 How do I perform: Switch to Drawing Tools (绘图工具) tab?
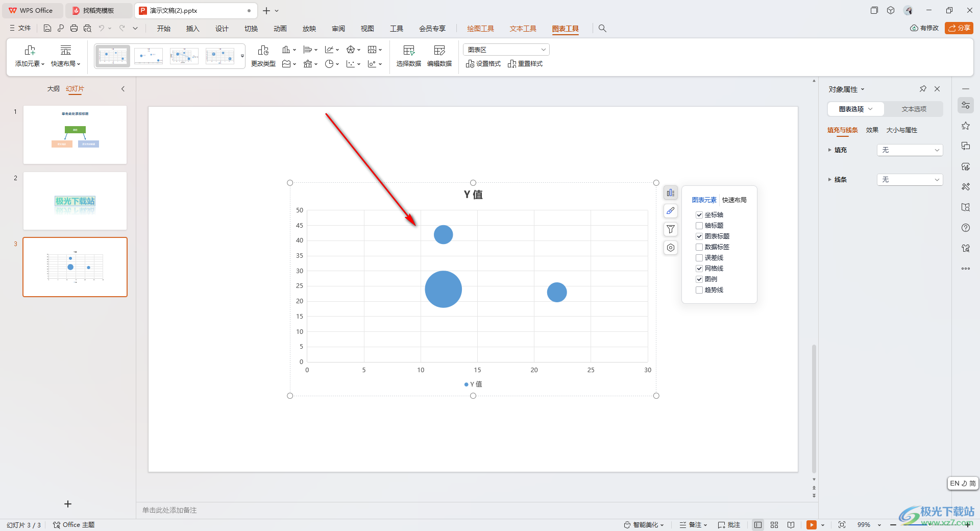[481, 29]
